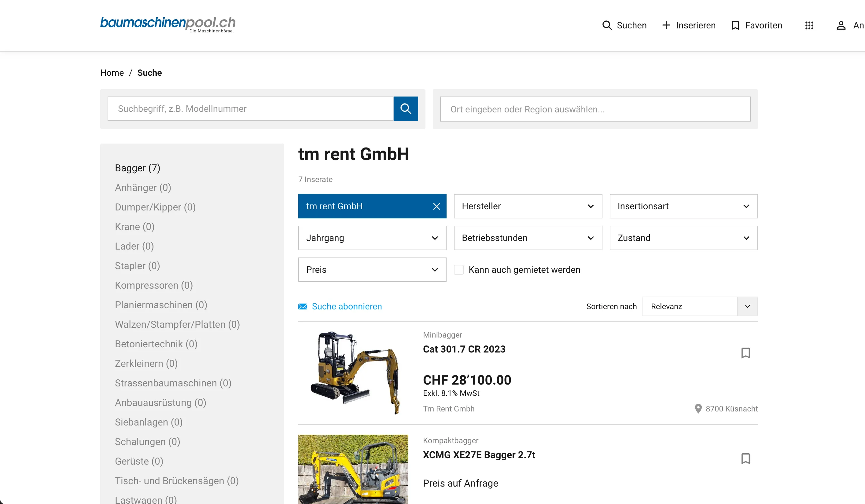Enable Kann auch gemietet werden checkbox
Screen dimensions: 865x504
tap(458, 270)
